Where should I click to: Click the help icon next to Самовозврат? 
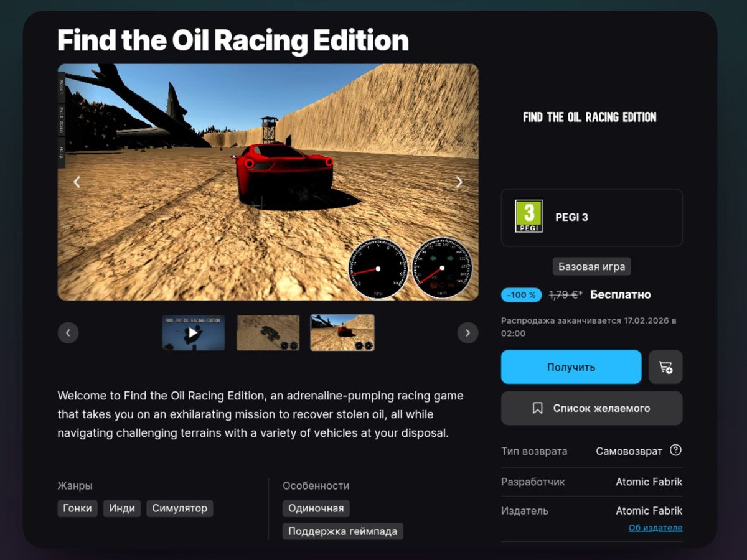tap(675, 450)
